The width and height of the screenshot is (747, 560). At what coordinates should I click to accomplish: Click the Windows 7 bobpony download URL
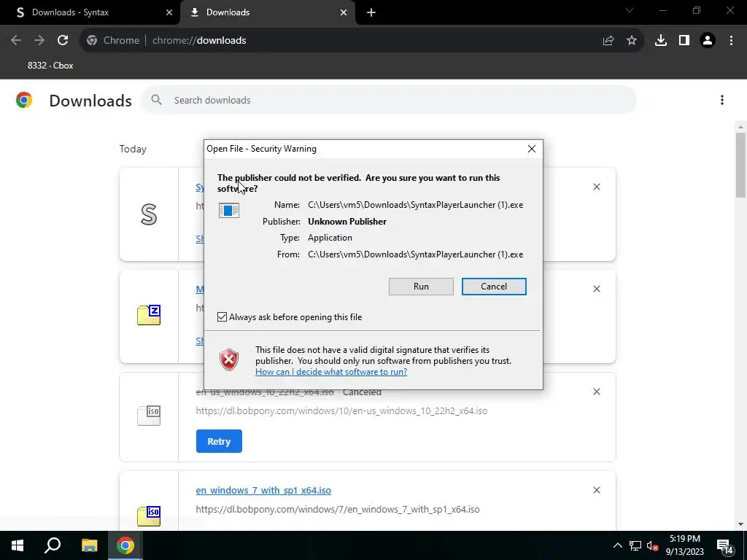338,510
